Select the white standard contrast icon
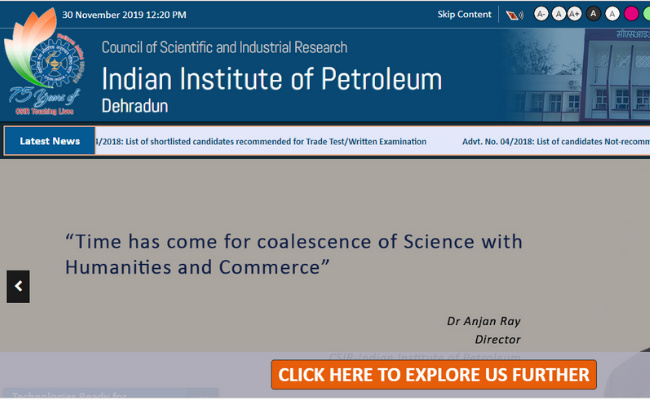650x400 pixels. pos(612,14)
